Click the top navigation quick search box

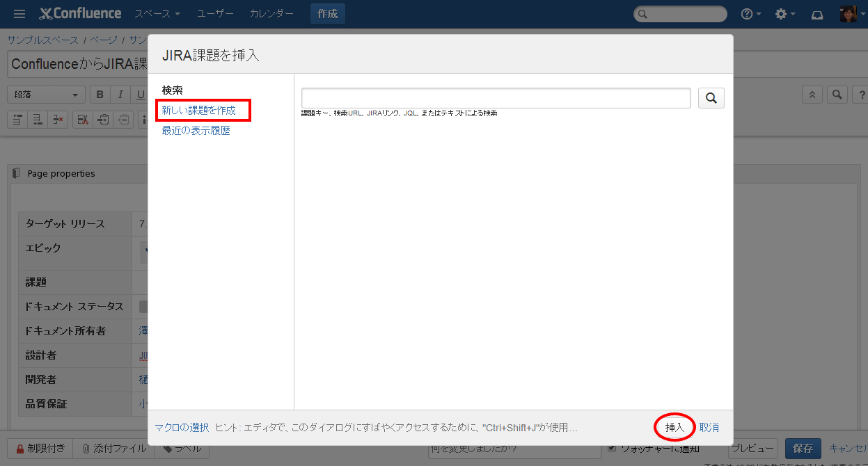point(680,14)
